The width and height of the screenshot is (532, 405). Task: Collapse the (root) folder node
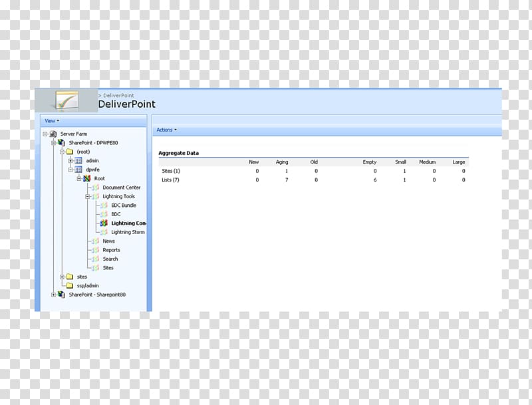[62, 152]
